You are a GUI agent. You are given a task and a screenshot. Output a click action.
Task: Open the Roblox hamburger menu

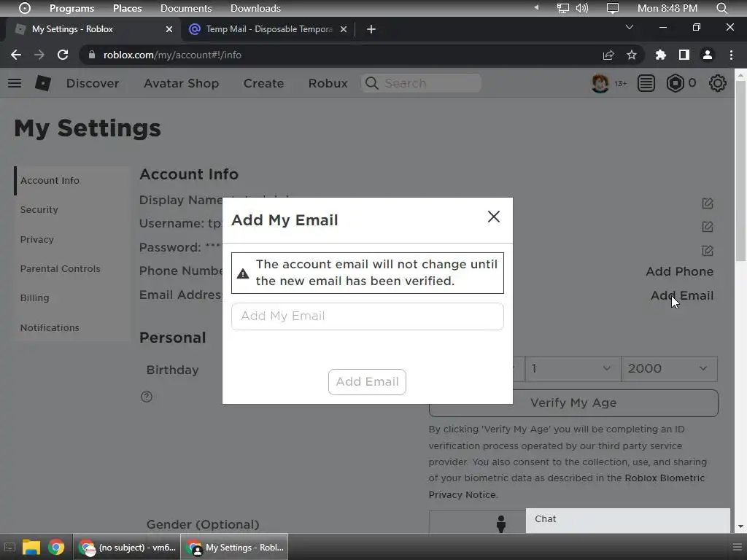15,83
